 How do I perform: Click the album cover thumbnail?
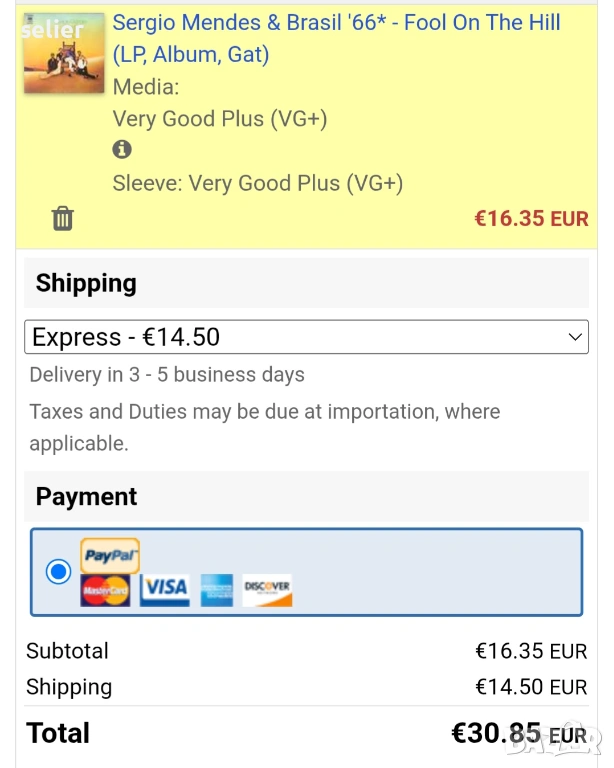[x=64, y=53]
